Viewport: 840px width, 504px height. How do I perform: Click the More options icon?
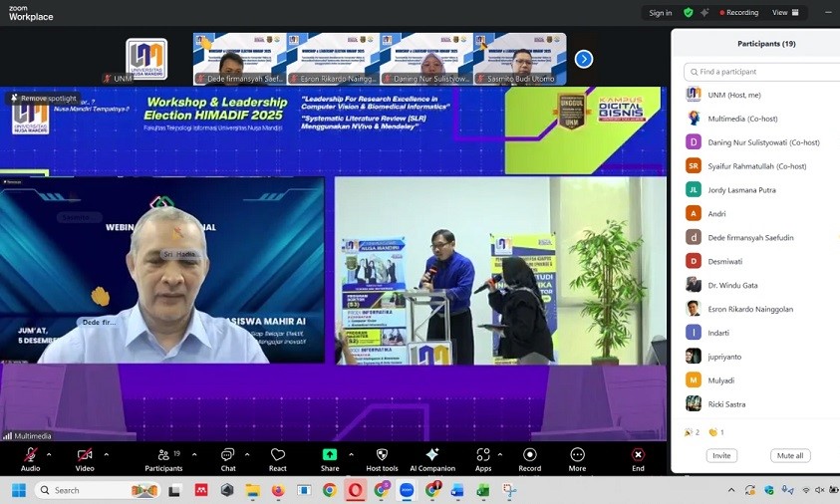(x=578, y=456)
